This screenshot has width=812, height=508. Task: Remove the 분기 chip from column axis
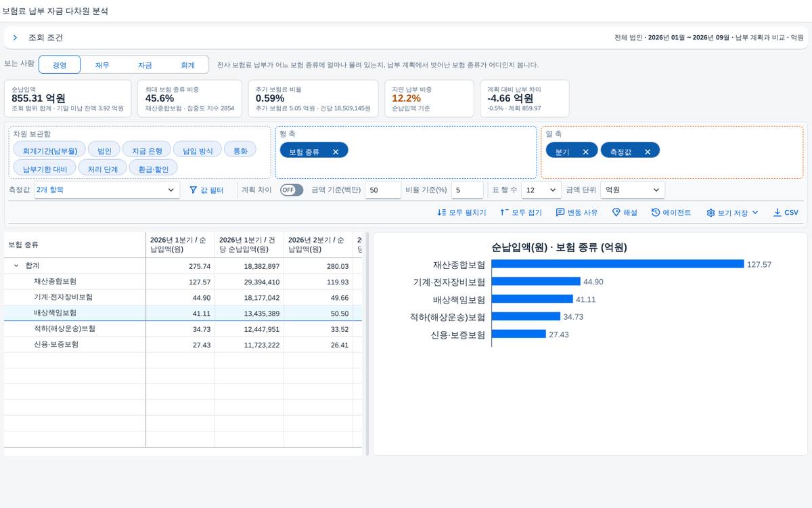[x=585, y=152]
